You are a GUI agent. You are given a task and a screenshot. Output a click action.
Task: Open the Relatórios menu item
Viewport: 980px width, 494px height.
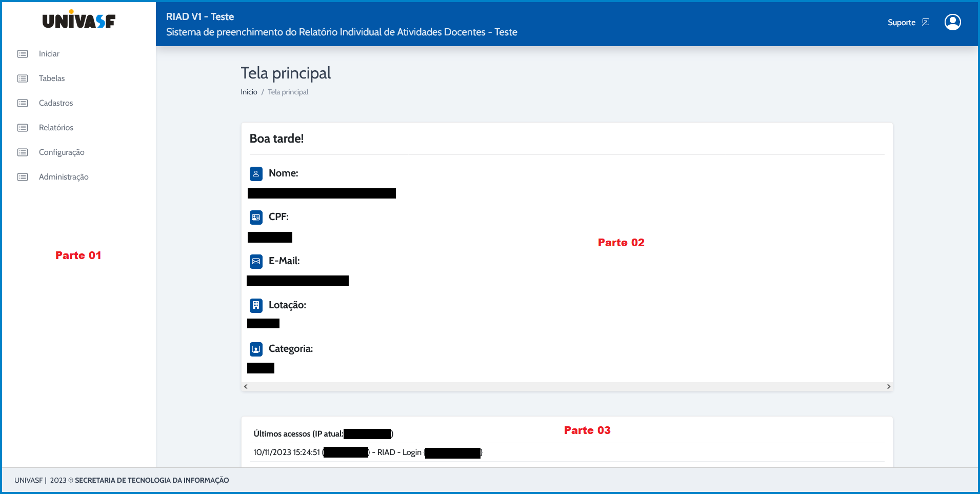click(56, 128)
